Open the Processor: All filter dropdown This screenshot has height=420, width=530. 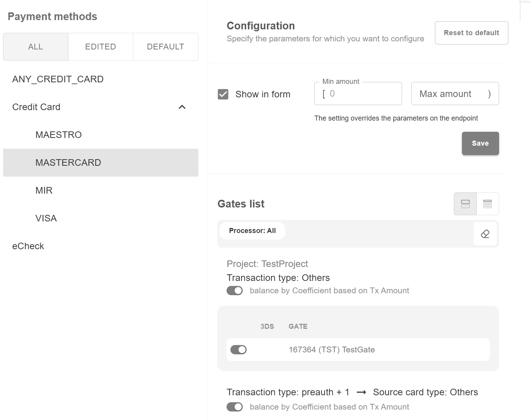point(252,231)
